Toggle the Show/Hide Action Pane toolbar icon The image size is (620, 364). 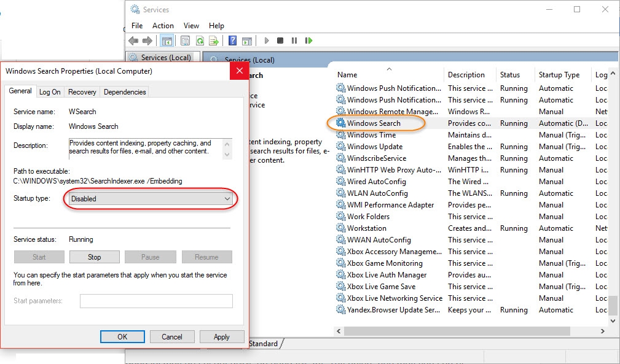[247, 41]
